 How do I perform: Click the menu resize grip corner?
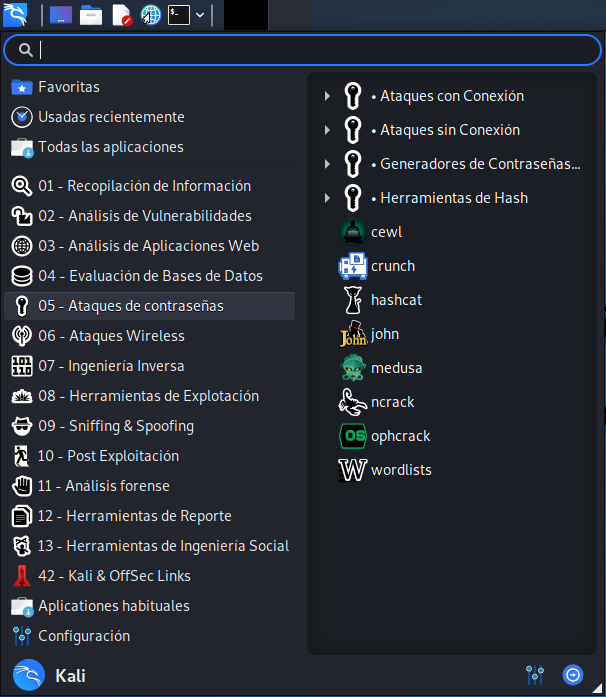coord(598,689)
